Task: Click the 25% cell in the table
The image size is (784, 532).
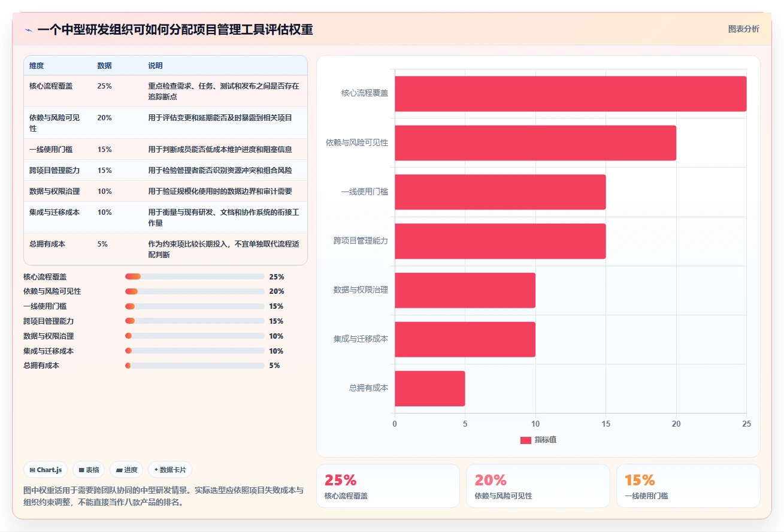Action: (104, 86)
